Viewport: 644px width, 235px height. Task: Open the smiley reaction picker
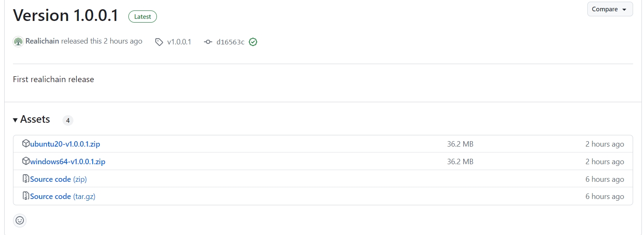[20, 220]
